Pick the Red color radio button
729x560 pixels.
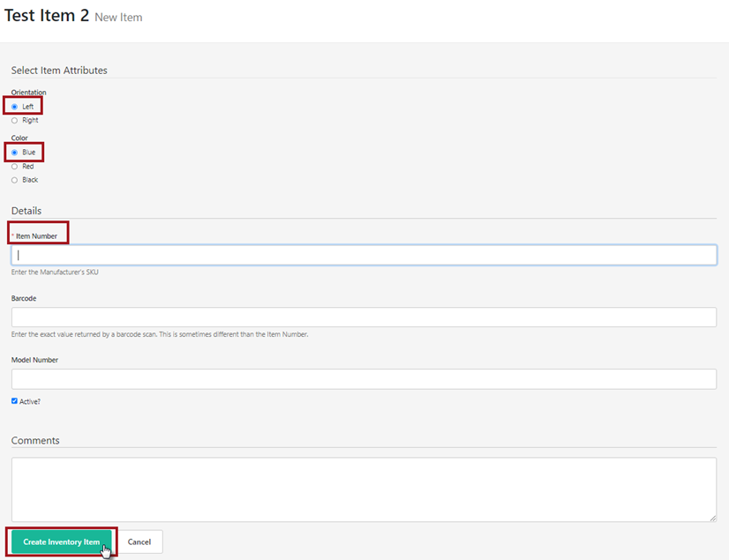click(14, 166)
